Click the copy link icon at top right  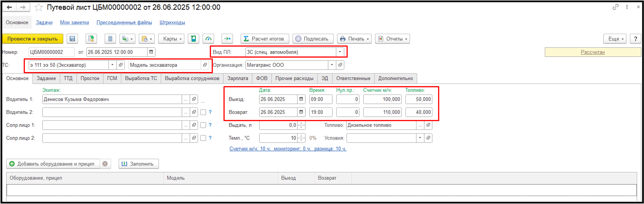pyautogui.click(x=615, y=7)
